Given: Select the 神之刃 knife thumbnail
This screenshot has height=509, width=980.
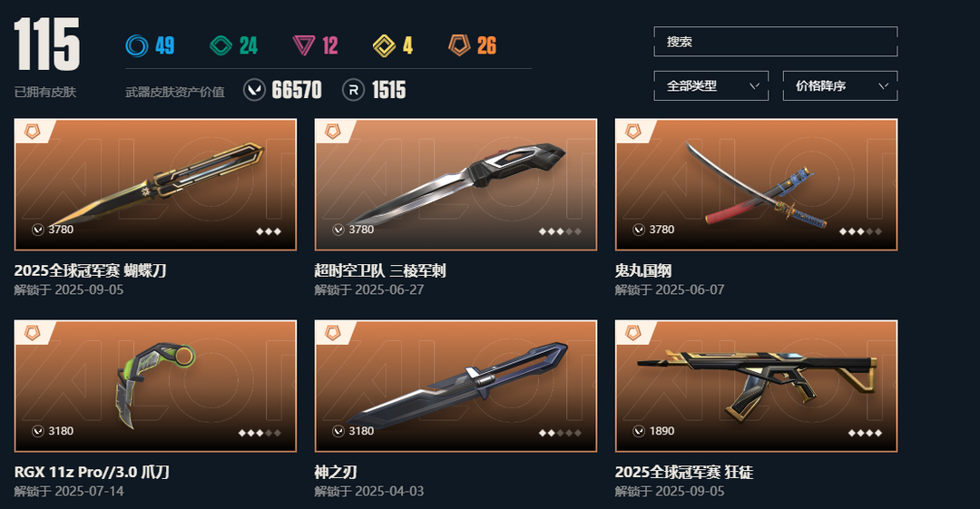Looking at the screenshot, I should pyautogui.click(x=456, y=386).
